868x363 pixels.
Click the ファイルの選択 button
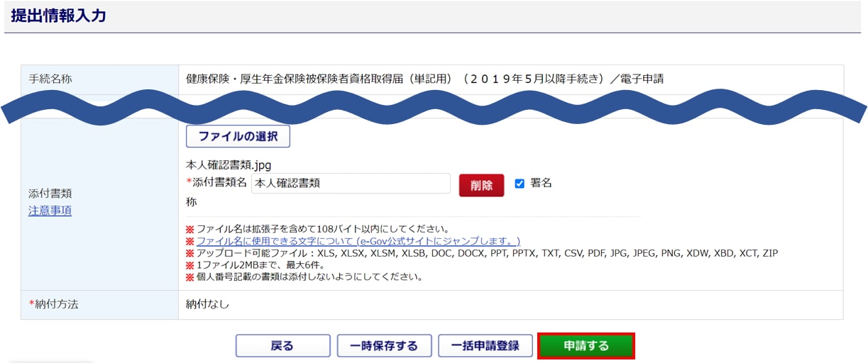coord(238,136)
